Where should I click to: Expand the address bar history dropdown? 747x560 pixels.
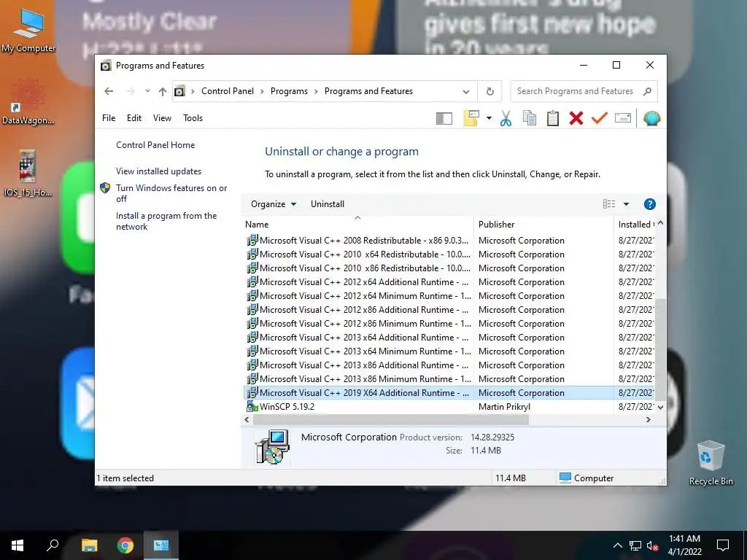466,91
